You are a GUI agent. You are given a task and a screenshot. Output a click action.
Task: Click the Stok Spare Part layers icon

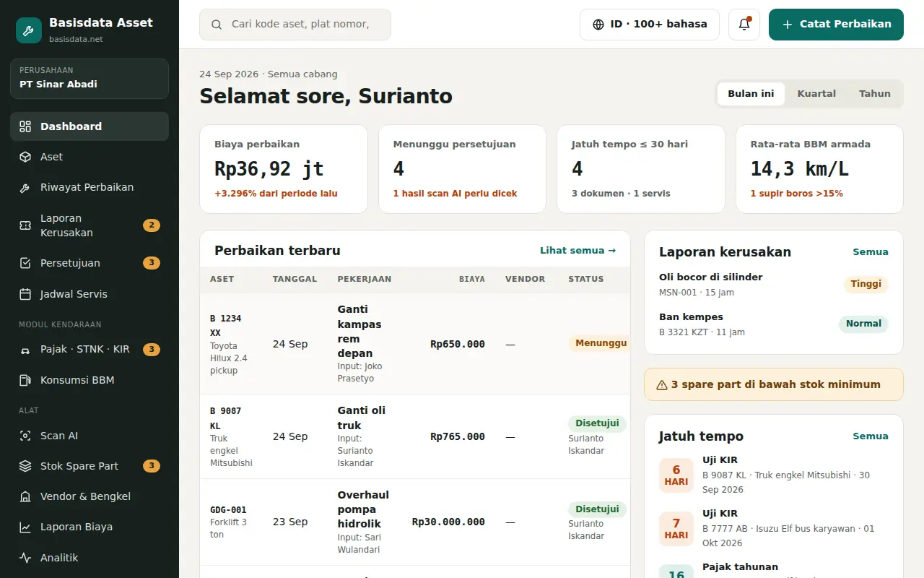pyautogui.click(x=25, y=466)
